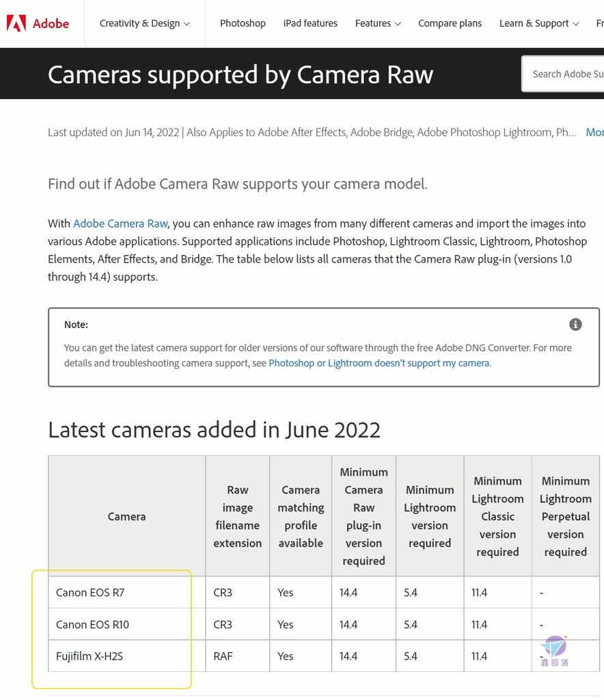Click 'Minimum Lightroom Perpetual version required' header
Viewport: 604px width, 700px height.
point(565,516)
